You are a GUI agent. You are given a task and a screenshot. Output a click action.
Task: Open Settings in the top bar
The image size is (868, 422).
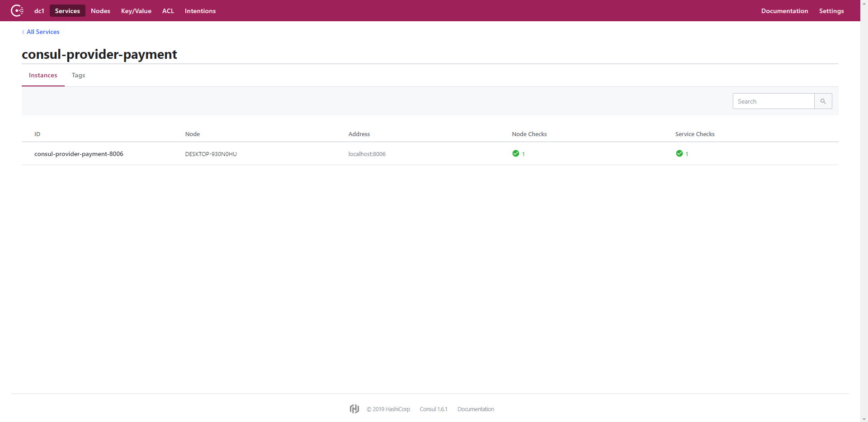(x=831, y=11)
